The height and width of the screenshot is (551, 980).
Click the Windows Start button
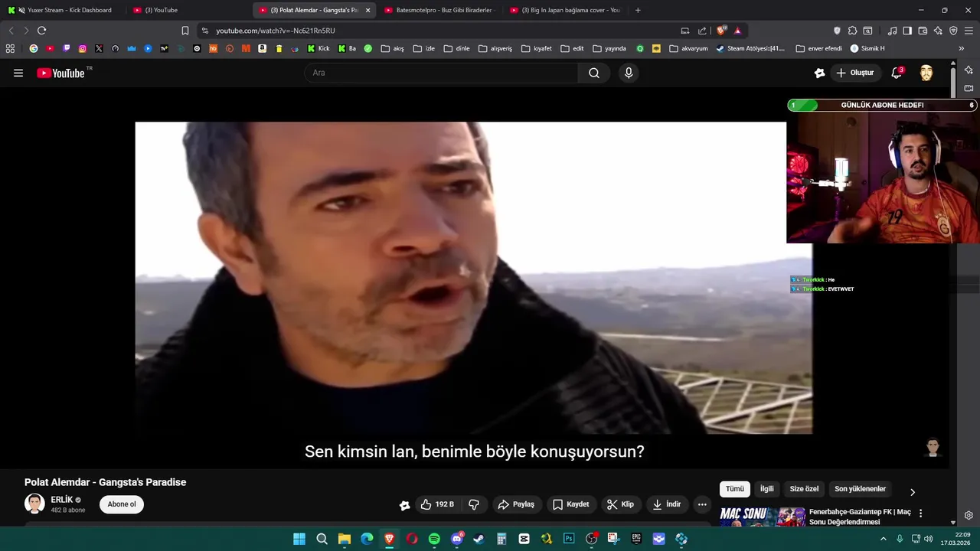pyautogui.click(x=299, y=539)
